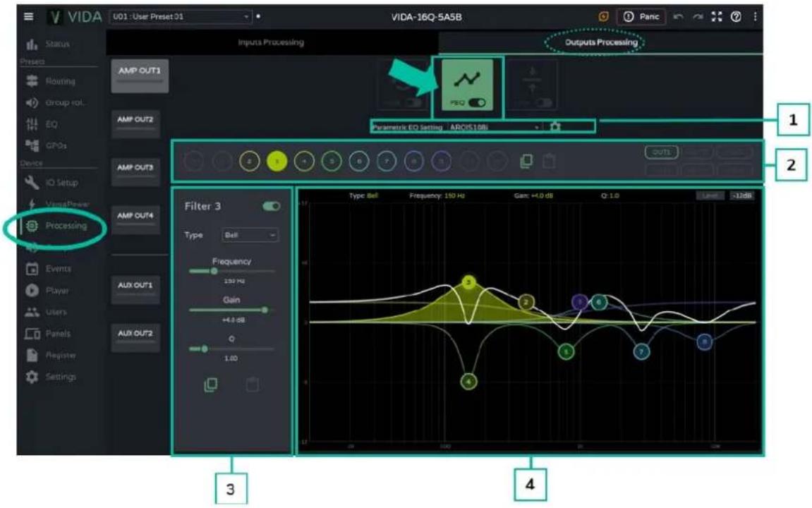Enter fullscreen with expand icon

coord(717,16)
